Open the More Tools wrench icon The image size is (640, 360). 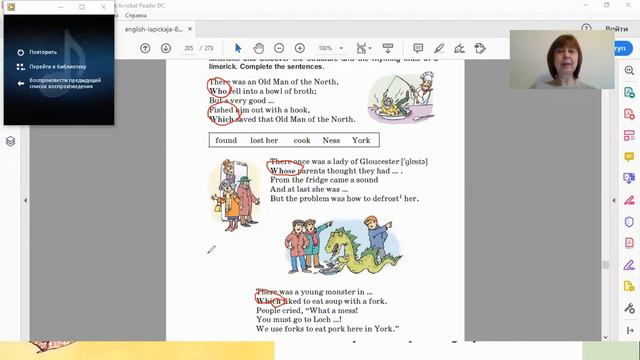[629, 308]
